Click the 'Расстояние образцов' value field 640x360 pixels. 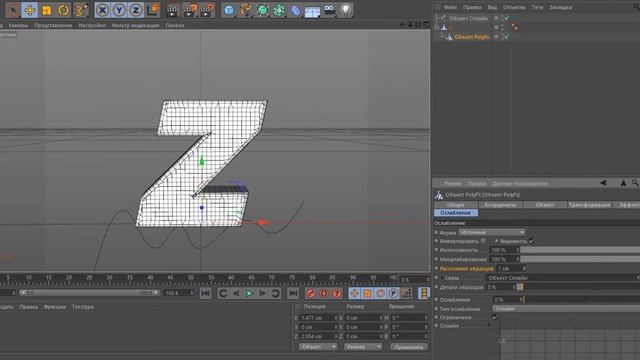click(x=509, y=269)
